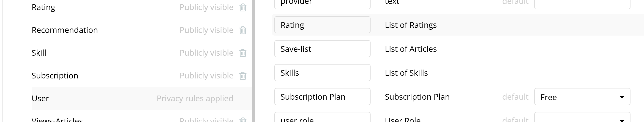Screen dimensions: 644x122
Task: Delete the Views-Articles data type
Action: [x=243, y=120]
